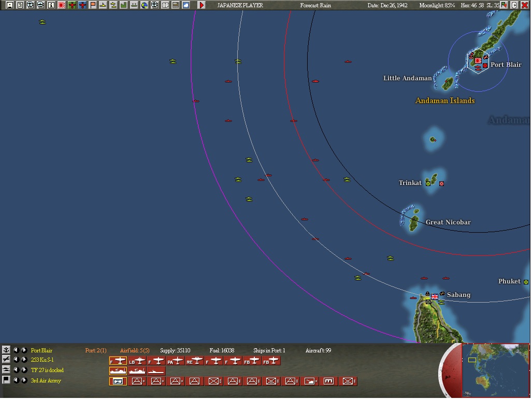Select the British flag base at Sabang
This screenshot has width=532, height=399.
434,296
